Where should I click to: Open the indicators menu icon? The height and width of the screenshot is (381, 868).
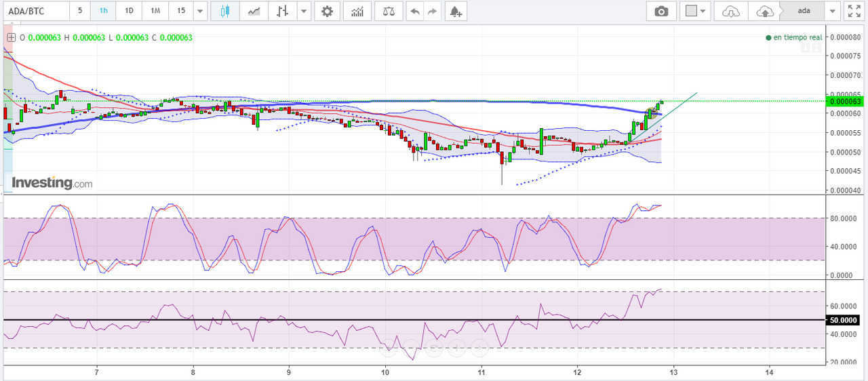click(x=357, y=11)
